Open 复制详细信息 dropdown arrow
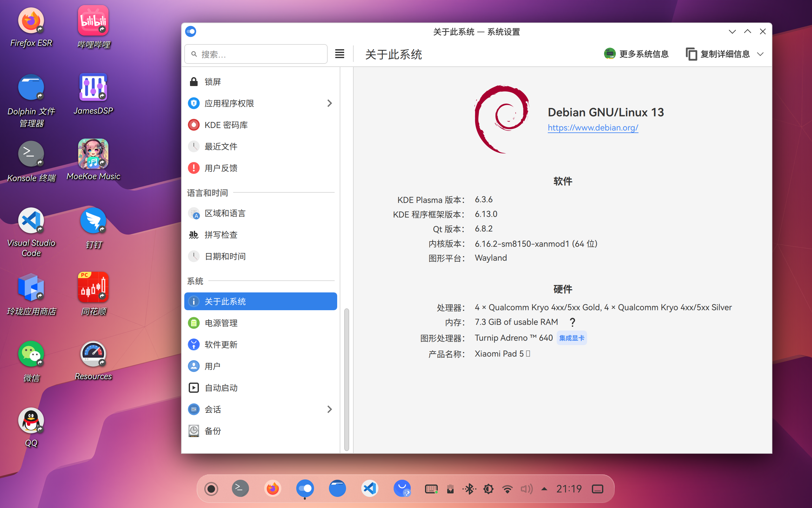The width and height of the screenshot is (812, 508). [760, 54]
